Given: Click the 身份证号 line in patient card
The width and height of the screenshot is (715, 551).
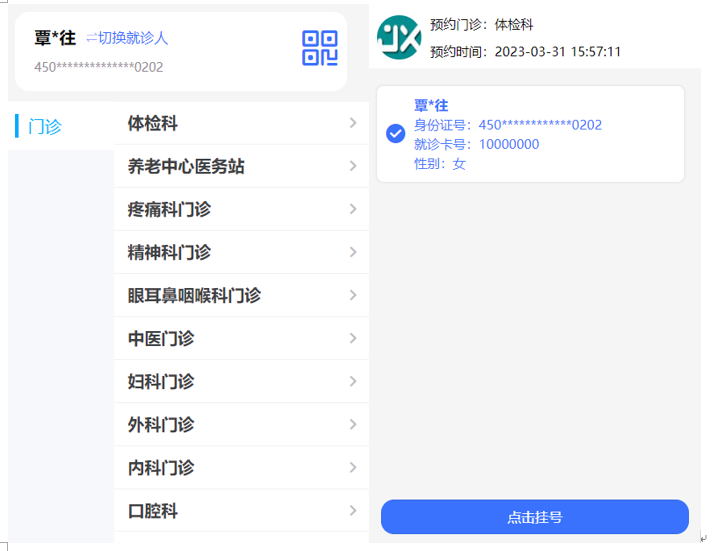Looking at the screenshot, I should click(x=508, y=125).
